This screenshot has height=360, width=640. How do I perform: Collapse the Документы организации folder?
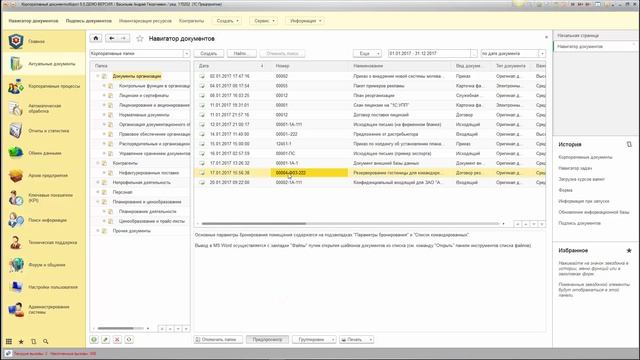[98, 76]
